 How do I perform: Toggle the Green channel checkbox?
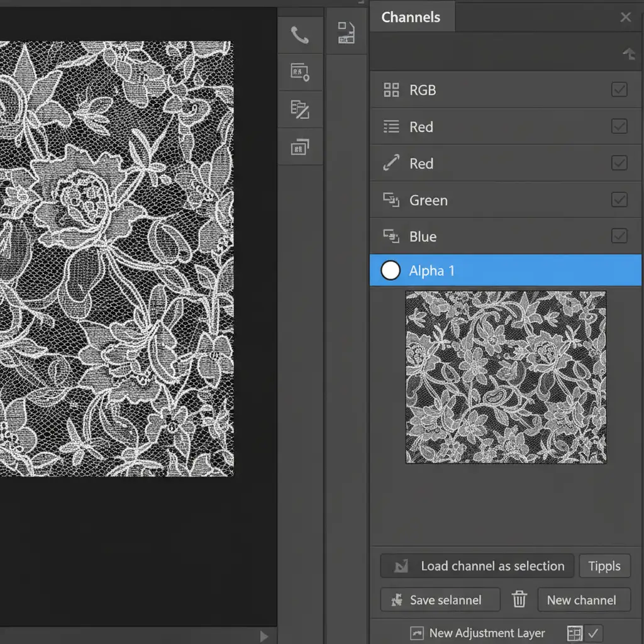click(619, 201)
